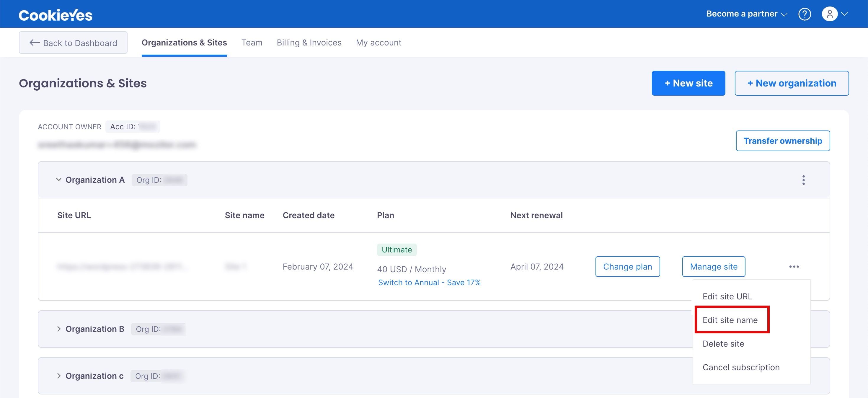This screenshot has height=398, width=868.
Task: Click the Org ID badge of Organization A
Action: click(159, 180)
